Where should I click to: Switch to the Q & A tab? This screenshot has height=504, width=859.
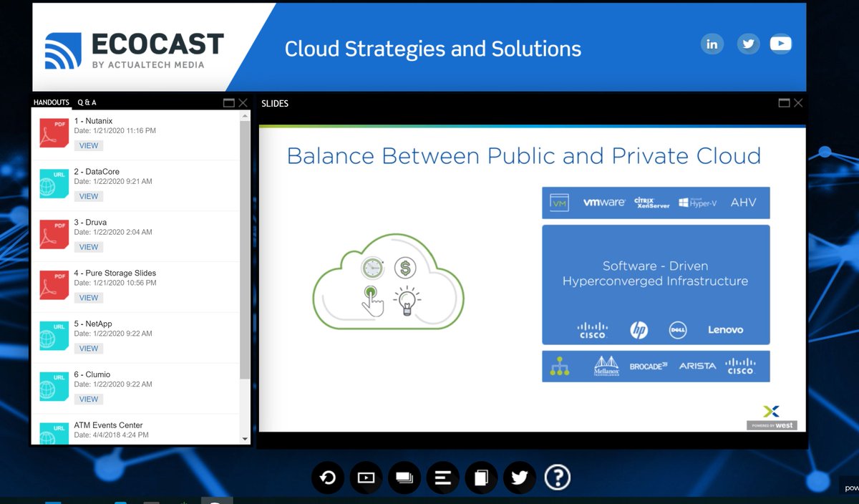coord(87,103)
